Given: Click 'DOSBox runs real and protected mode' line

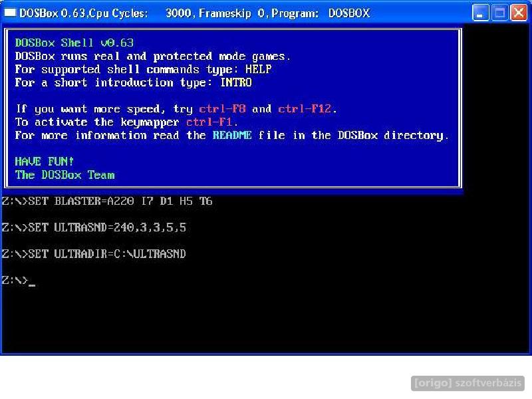Looking at the screenshot, I should (153, 56).
